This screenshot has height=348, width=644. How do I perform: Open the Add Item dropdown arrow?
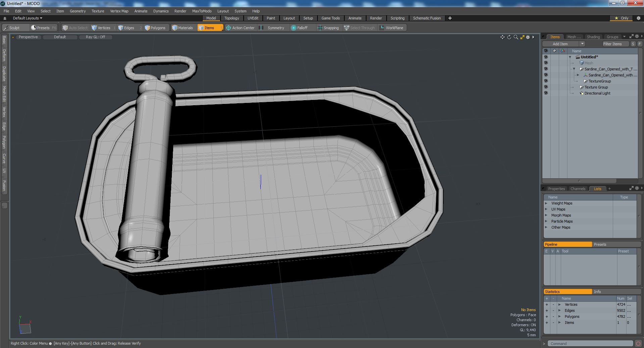coord(582,44)
